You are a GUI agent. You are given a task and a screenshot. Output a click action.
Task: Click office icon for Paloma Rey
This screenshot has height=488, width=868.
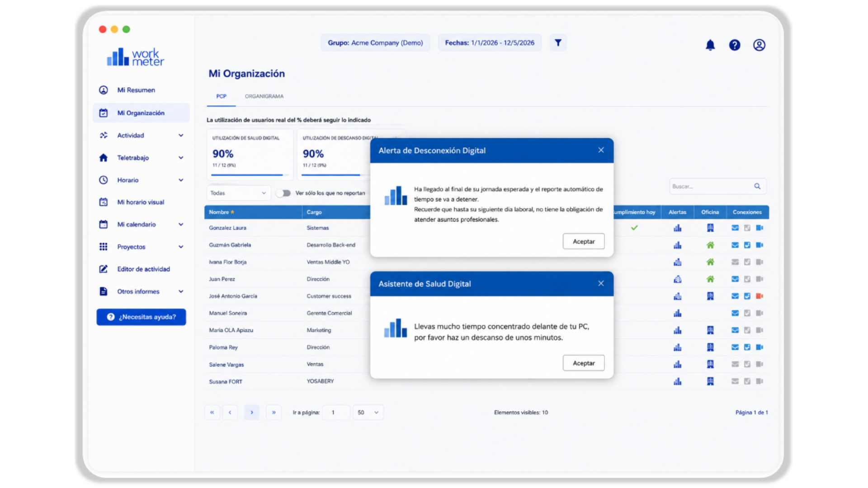coord(710,347)
